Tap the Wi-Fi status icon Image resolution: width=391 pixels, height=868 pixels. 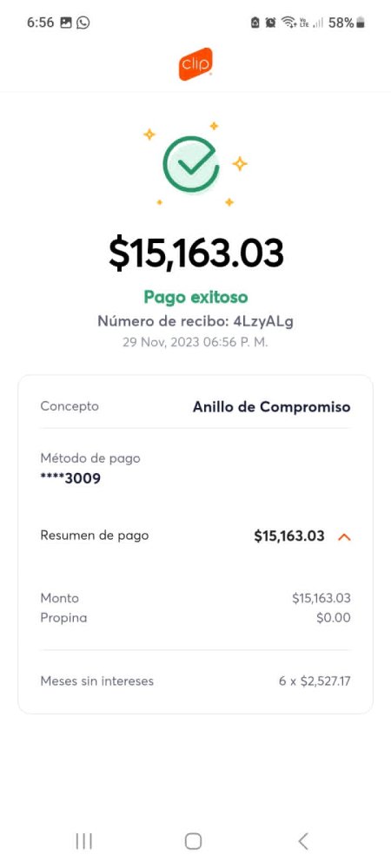(288, 23)
